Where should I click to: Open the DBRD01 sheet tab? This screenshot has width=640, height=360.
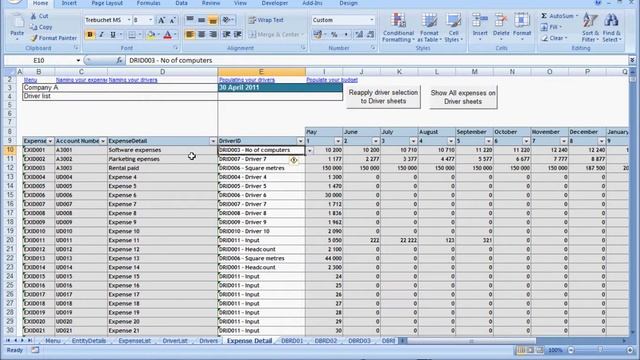pyautogui.click(x=292, y=341)
